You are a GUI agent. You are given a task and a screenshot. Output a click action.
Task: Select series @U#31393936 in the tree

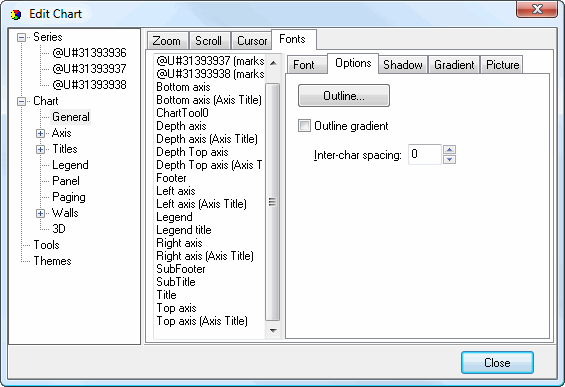(89, 53)
